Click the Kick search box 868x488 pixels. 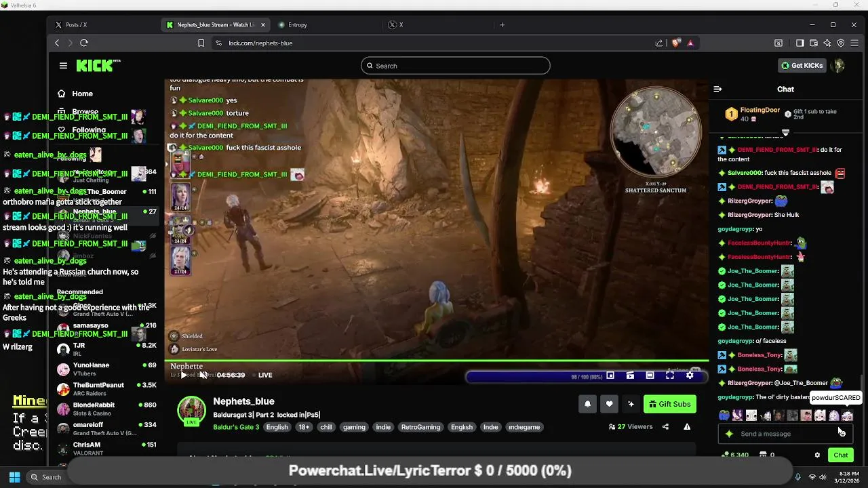(x=455, y=66)
